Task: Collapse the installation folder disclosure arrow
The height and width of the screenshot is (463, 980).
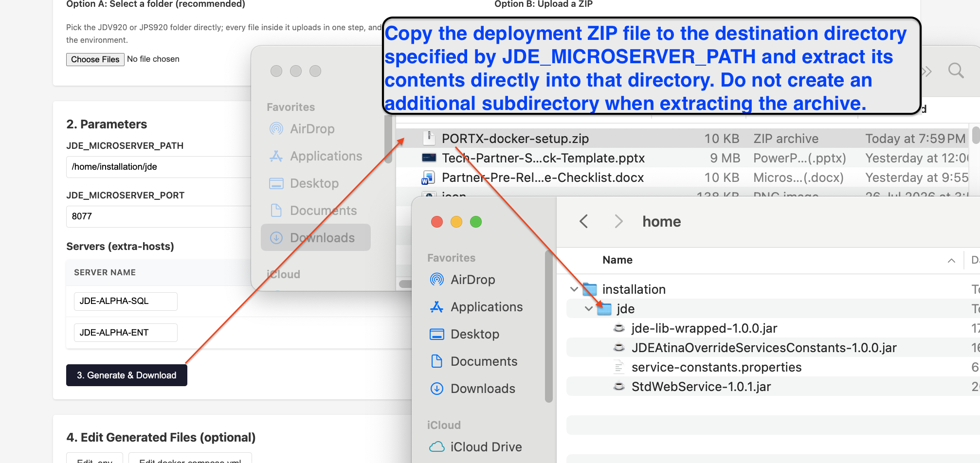Action: point(574,289)
